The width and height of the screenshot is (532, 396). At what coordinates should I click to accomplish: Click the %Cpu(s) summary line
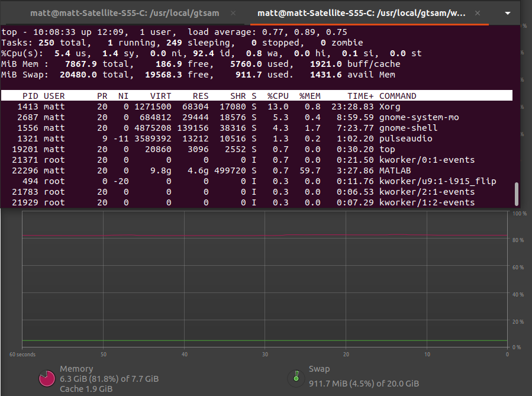tap(211, 53)
